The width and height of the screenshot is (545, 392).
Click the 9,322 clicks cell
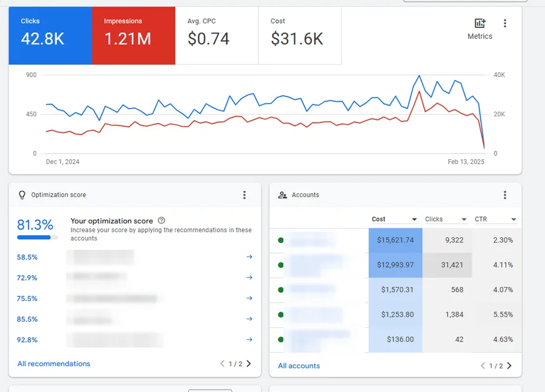447,240
